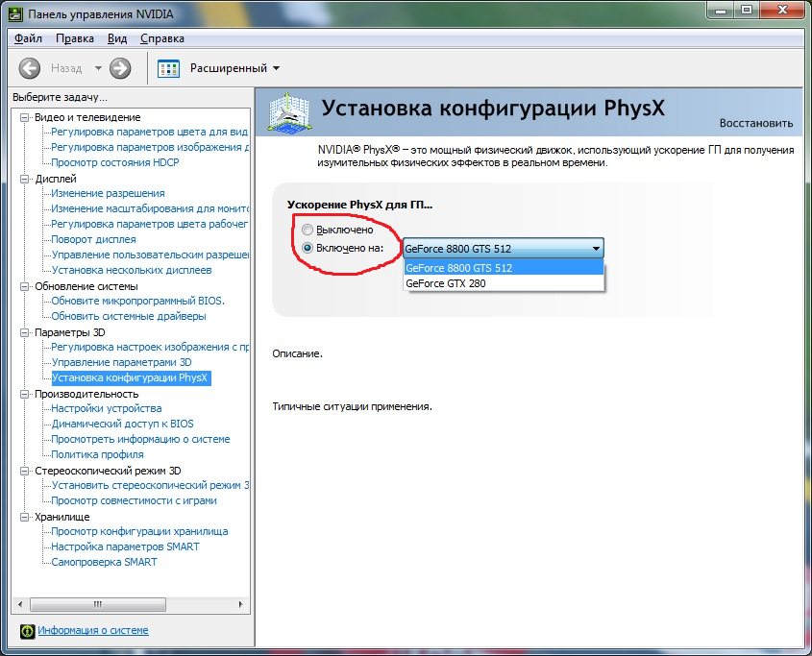Close the NVIDIA control panel window

pyautogui.click(x=782, y=10)
